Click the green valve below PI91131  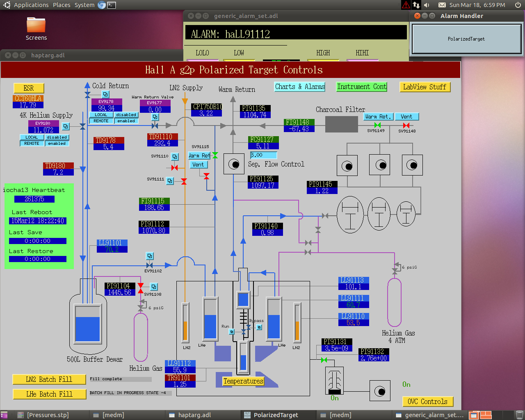tap(324, 360)
